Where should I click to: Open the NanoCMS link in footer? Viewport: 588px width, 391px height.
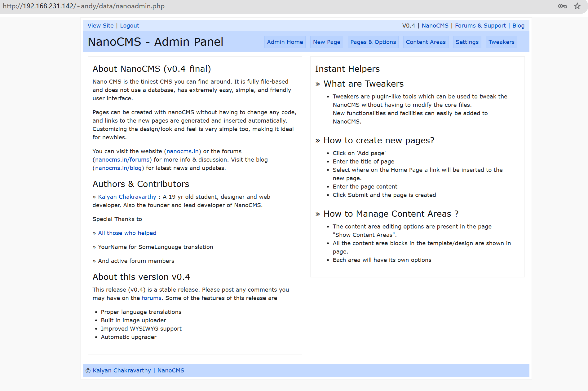point(171,371)
